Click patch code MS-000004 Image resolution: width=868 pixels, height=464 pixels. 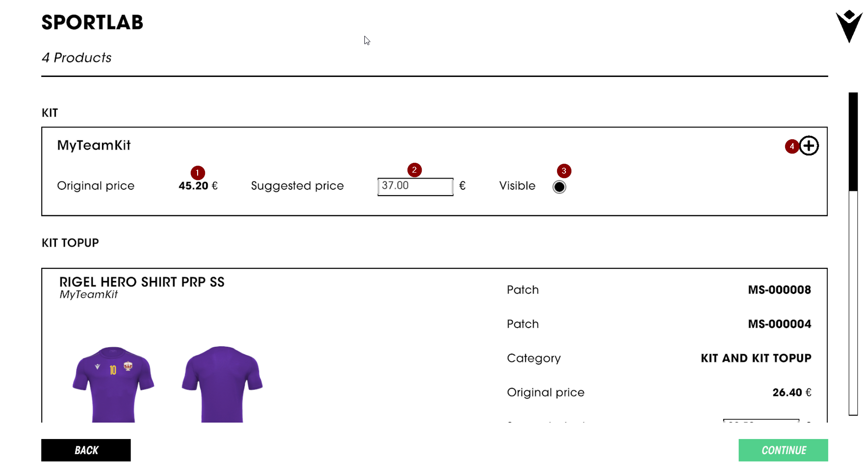(x=779, y=324)
